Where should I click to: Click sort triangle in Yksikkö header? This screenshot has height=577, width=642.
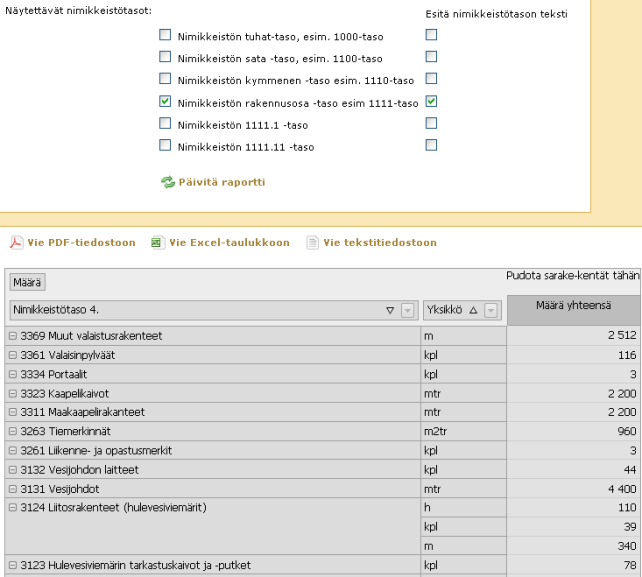(x=473, y=311)
